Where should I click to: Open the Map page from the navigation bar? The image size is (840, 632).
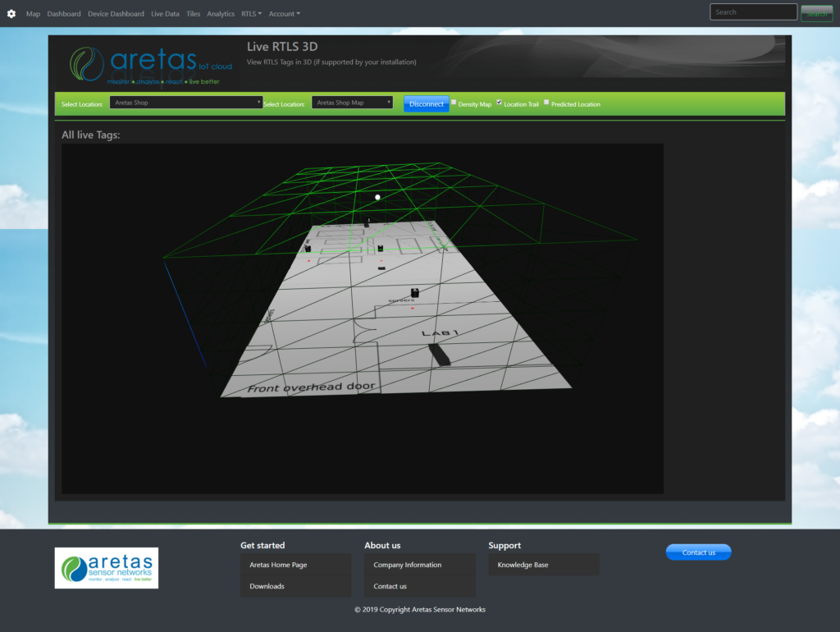[33, 13]
